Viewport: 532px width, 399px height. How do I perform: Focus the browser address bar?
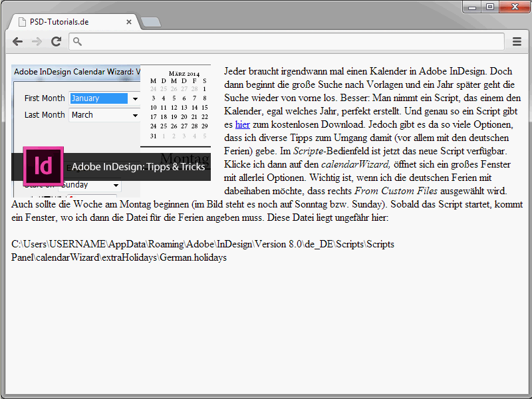pyautogui.click(x=287, y=41)
